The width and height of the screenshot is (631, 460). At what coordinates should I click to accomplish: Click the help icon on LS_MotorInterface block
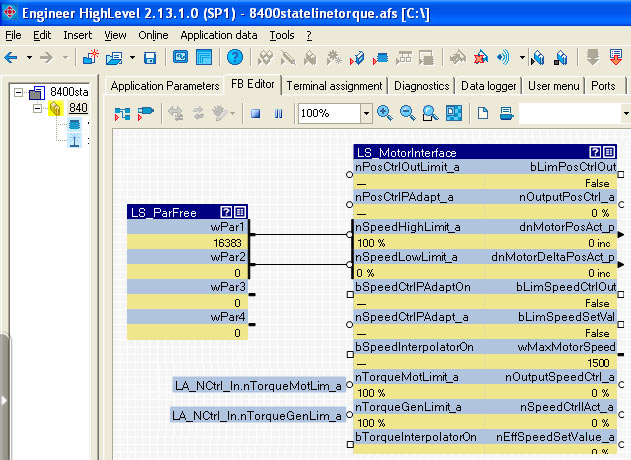click(x=595, y=152)
